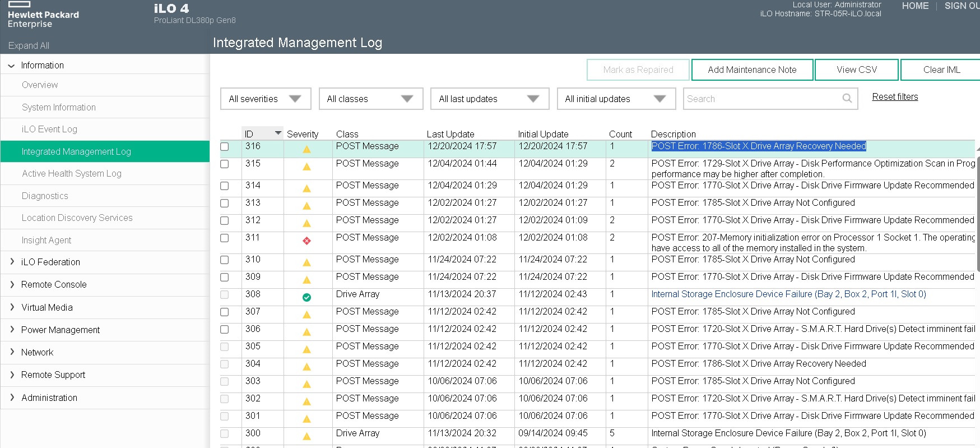Check the box for entry 313
This screenshot has width=980, height=448.
point(225,203)
